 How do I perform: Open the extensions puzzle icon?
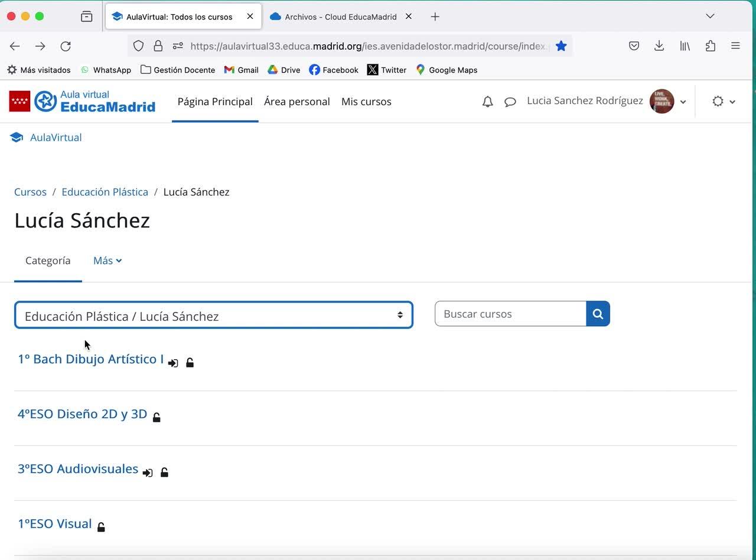[710, 46]
